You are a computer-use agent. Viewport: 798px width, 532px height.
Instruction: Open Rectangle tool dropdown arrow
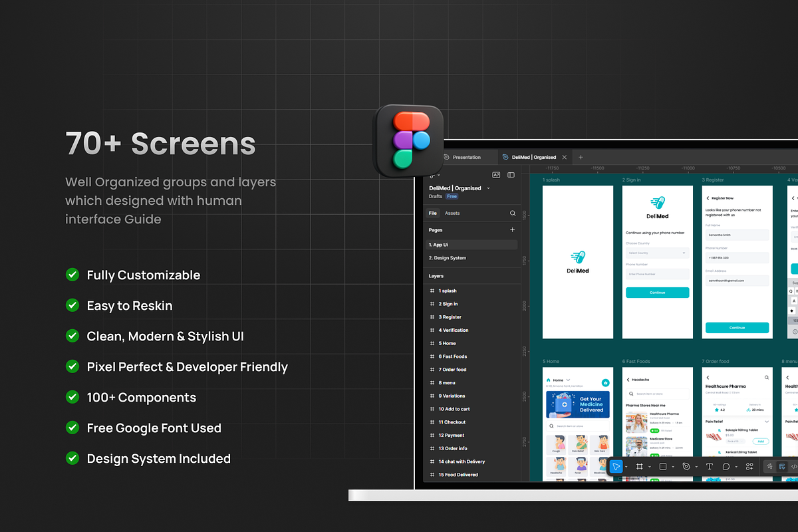[x=673, y=467]
